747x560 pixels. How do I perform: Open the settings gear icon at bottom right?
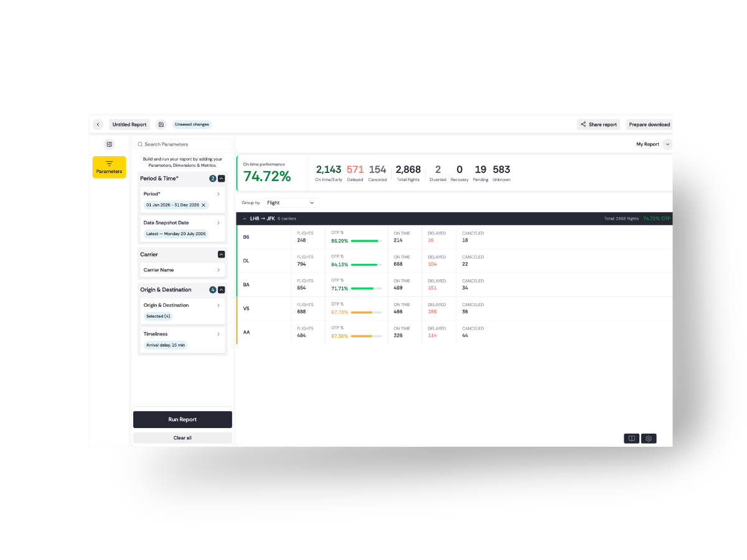(x=649, y=439)
